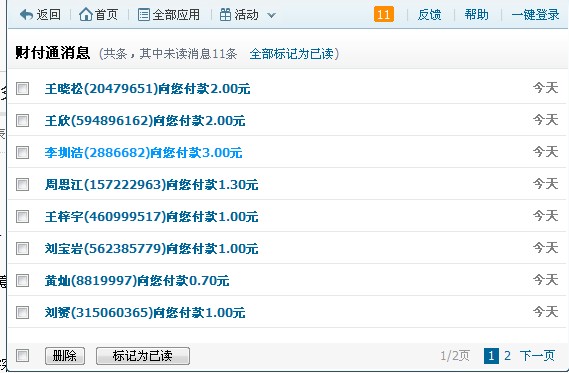Click the back arrow icon

click(26, 15)
